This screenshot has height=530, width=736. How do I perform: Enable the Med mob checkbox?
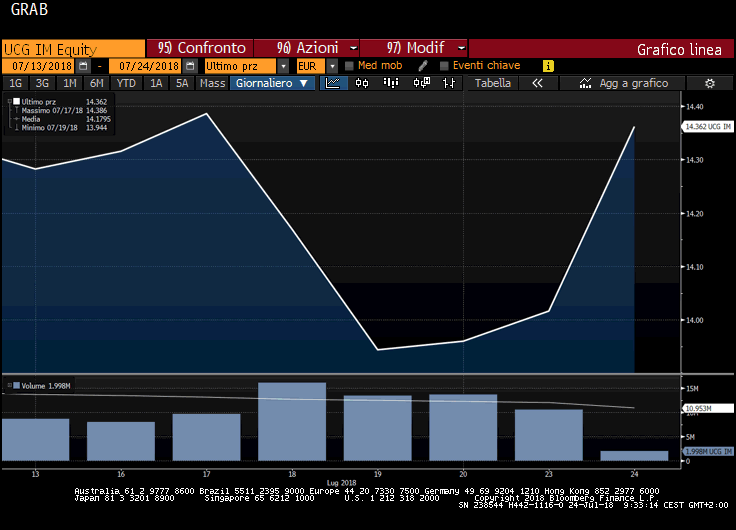coord(349,66)
